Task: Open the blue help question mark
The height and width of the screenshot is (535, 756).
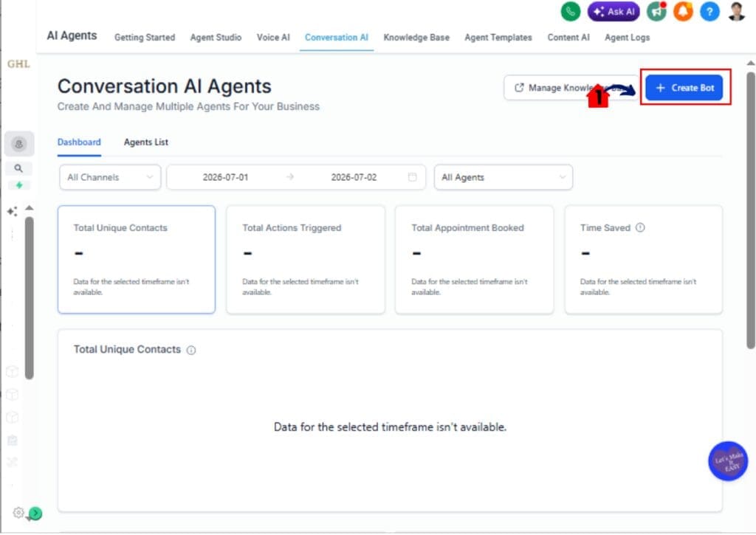Action: click(709, 12)
